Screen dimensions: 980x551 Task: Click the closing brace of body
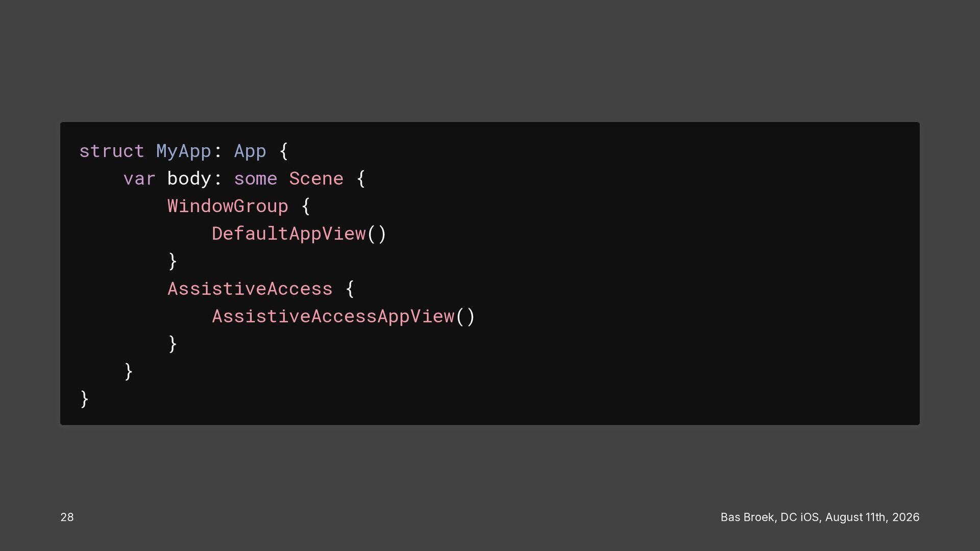129,371
